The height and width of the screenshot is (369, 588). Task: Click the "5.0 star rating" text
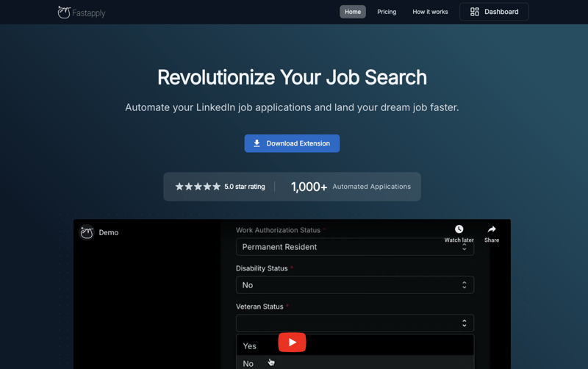click(245, 187)
